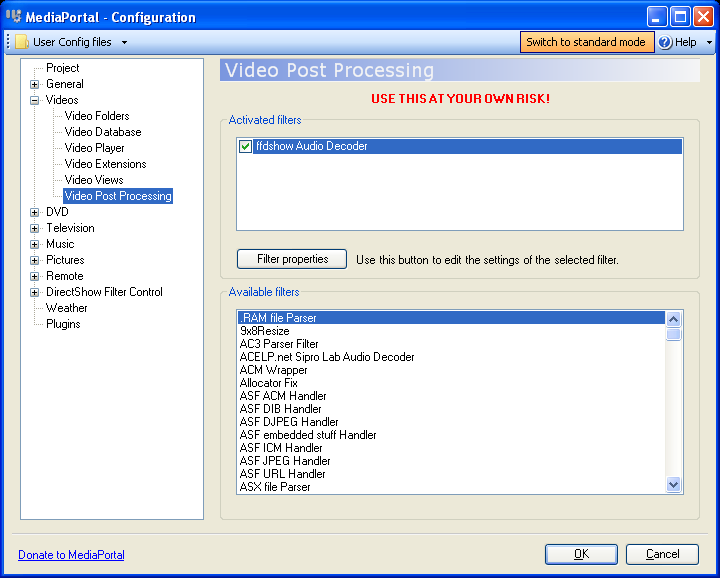
Task: Select the Remote tree label
Action: (65, 276)
